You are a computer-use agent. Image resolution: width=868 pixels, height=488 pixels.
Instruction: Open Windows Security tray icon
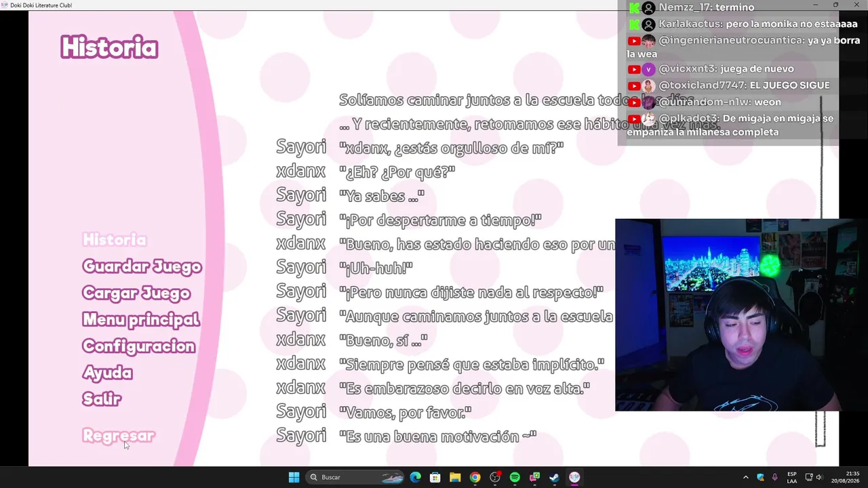click(x=760, y=477)
